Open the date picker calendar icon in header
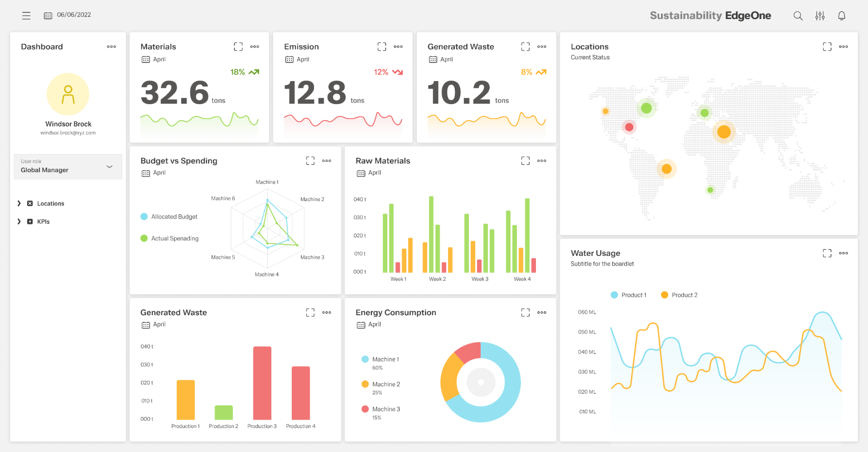This screenshot has height=452, width=868. [48, 15]
